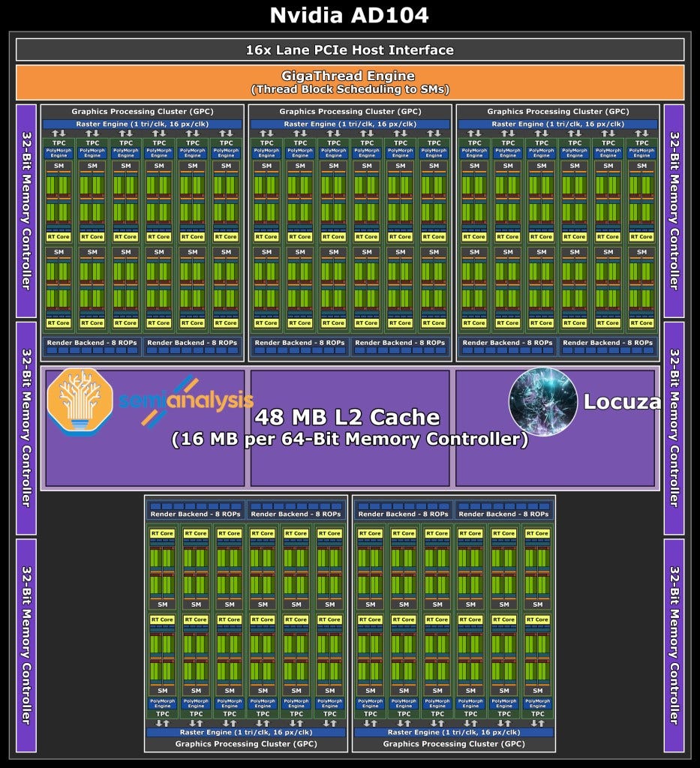
Task: Click right Render Backend of bottom-right GPC
Action: tap(504, 510)
